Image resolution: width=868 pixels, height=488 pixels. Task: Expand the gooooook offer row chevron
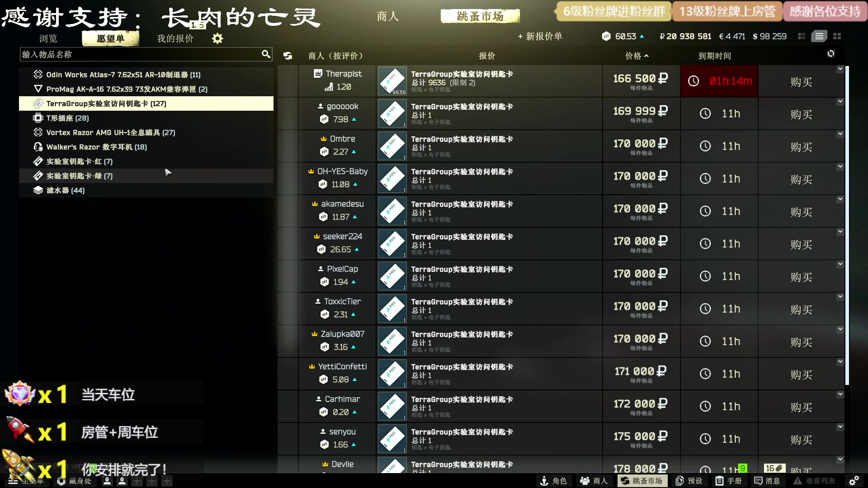click(840, 102)
